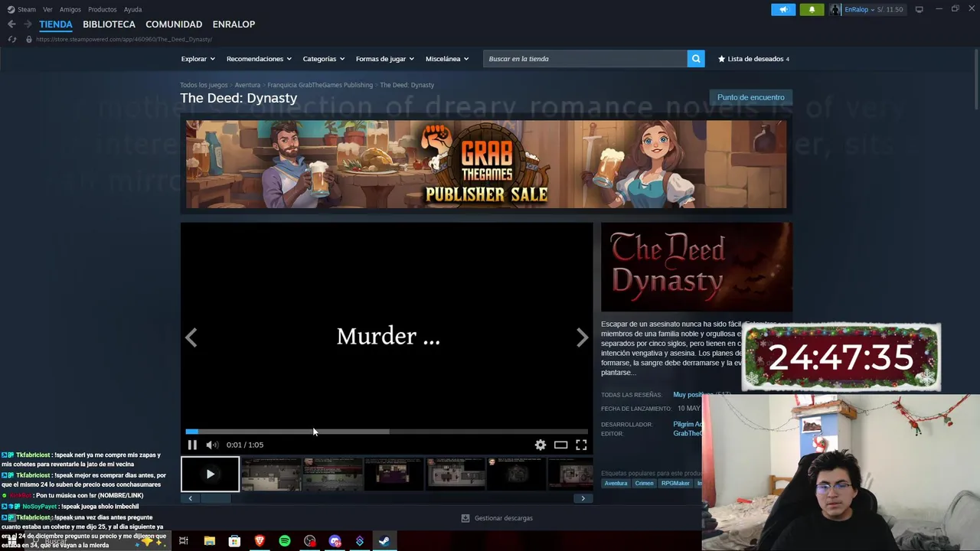Open Lista de deseados wishlist

[753, 58]
